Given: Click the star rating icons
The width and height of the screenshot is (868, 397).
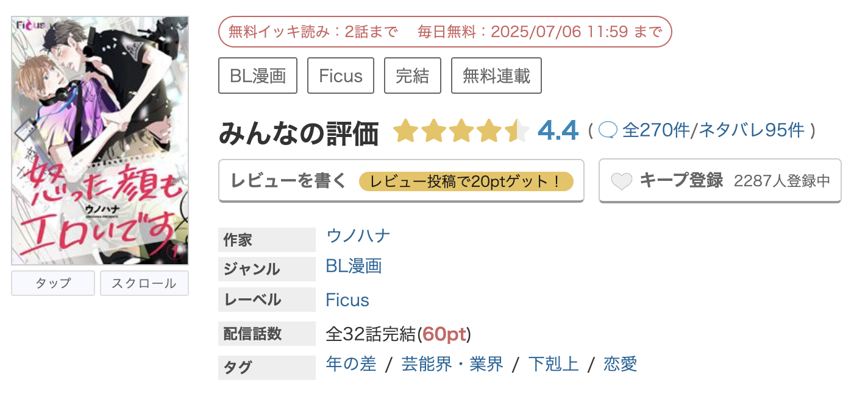Looking at the screenshot, I should (x=461, y=131).
